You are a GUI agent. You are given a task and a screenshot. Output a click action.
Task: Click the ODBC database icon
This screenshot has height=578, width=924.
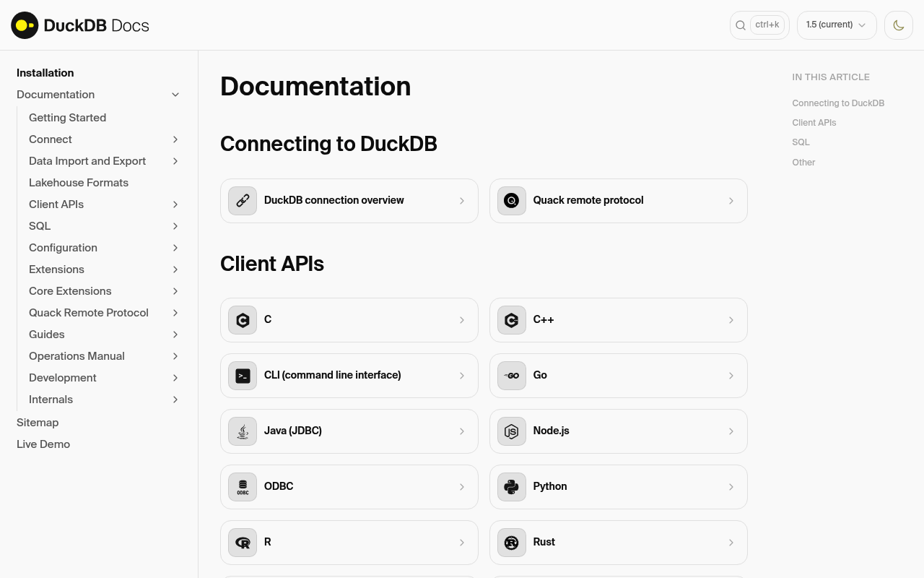pos(243,487)
